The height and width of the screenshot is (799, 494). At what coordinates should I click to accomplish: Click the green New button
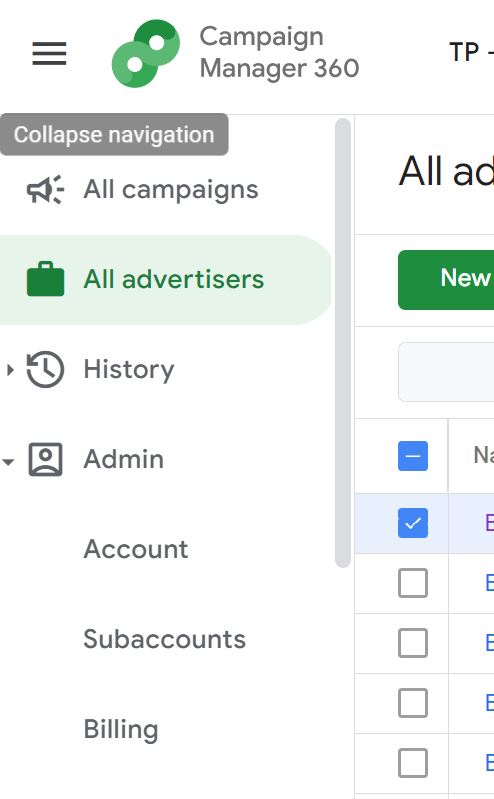click(x=446, y=280)
